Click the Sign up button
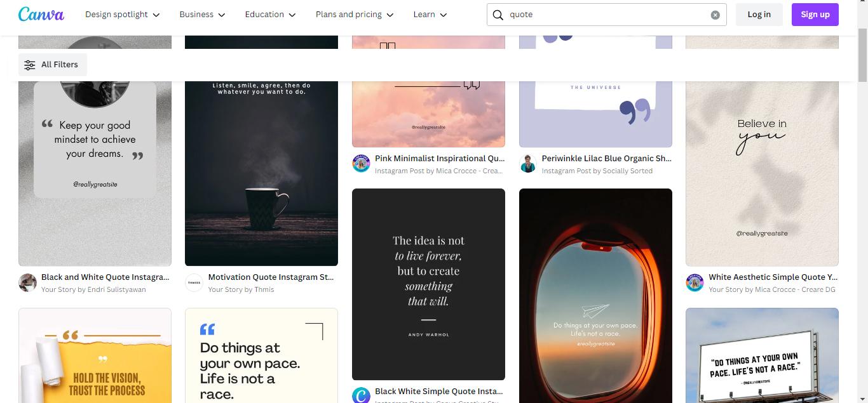The image size is (868, 403). [815, 15]
